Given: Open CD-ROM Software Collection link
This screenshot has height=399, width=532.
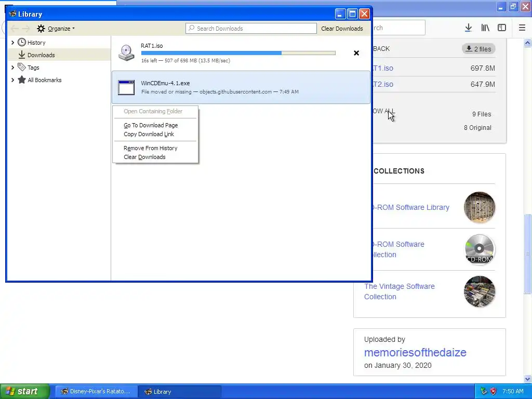Looking at the screenshot, I should [x=398, y=249].
